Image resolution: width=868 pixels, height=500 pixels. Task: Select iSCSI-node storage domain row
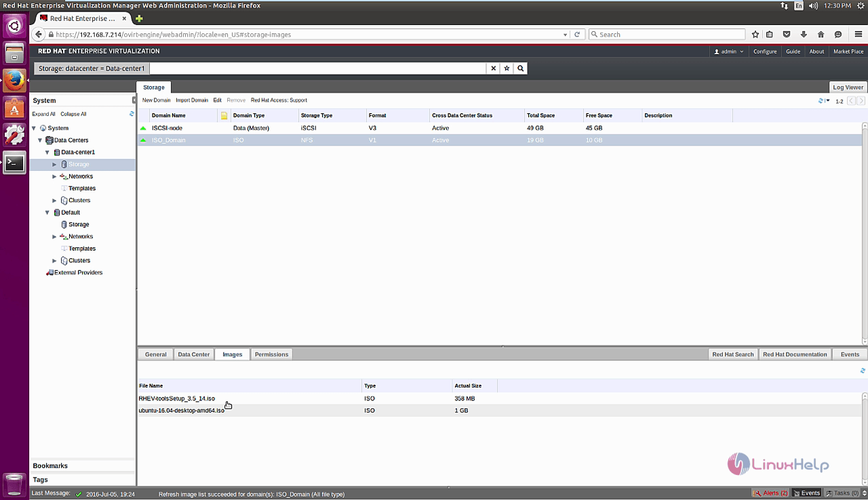click(500, 128)
